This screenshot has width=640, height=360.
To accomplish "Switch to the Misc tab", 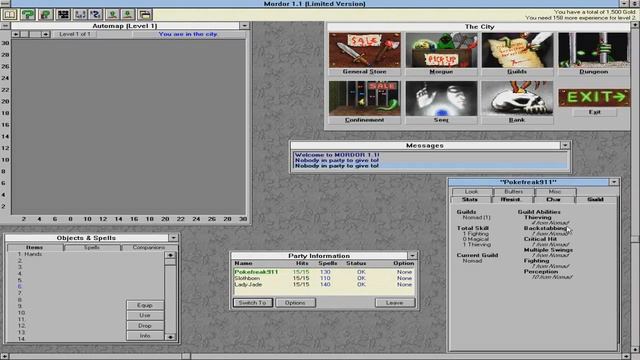I will tap(555, 191).
